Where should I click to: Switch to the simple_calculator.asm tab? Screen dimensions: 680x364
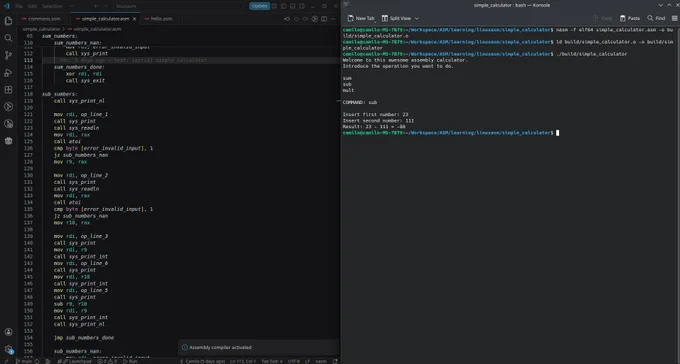click(x=105, y=19)
